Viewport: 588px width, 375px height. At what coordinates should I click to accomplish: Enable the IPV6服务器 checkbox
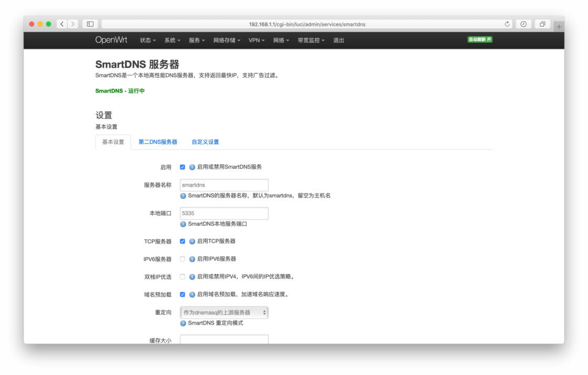point(181,259)
